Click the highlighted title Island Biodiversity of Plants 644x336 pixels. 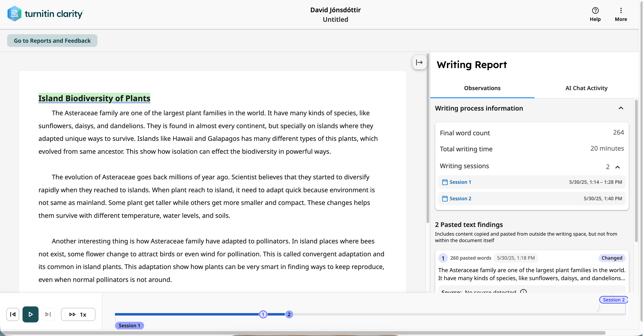coord(94,98)
